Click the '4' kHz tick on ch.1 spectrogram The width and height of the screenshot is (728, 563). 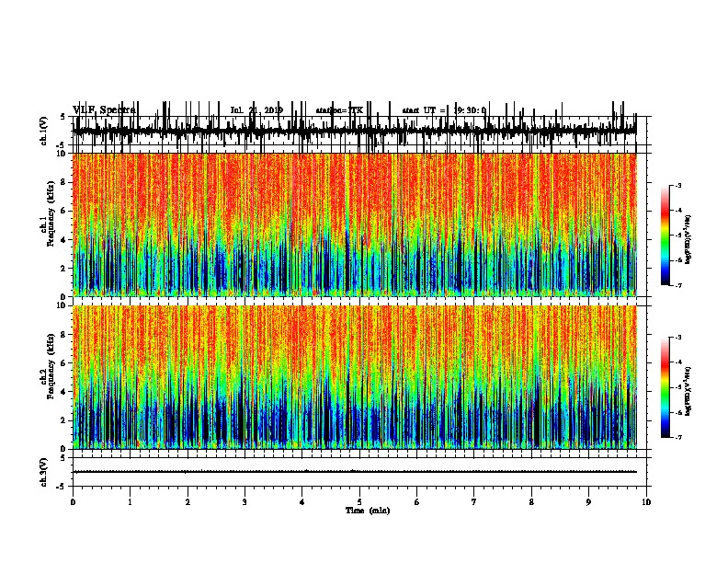63,240
